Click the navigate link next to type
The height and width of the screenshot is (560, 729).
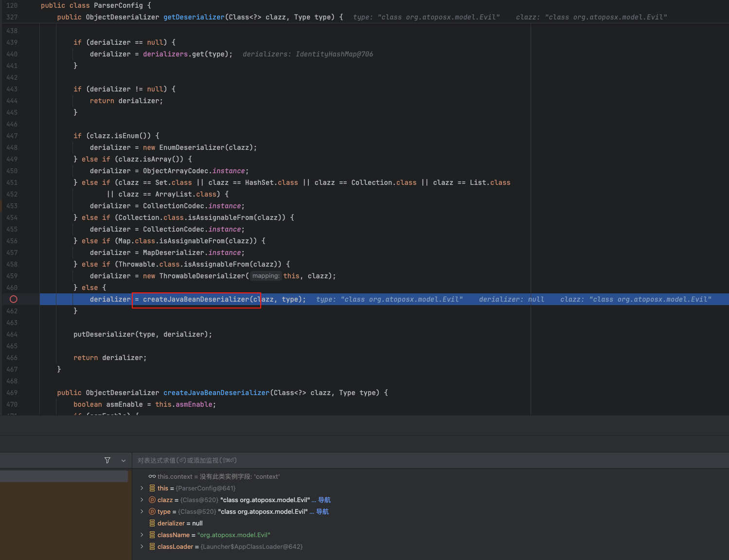click(x=322, y=511)
